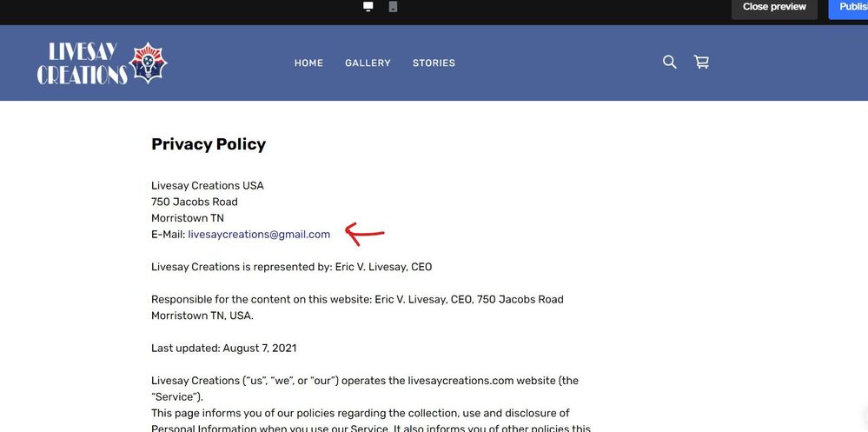Screen dimensions: 868x432
Task: Open the STORIES menu item
Action: pos(434,63)
